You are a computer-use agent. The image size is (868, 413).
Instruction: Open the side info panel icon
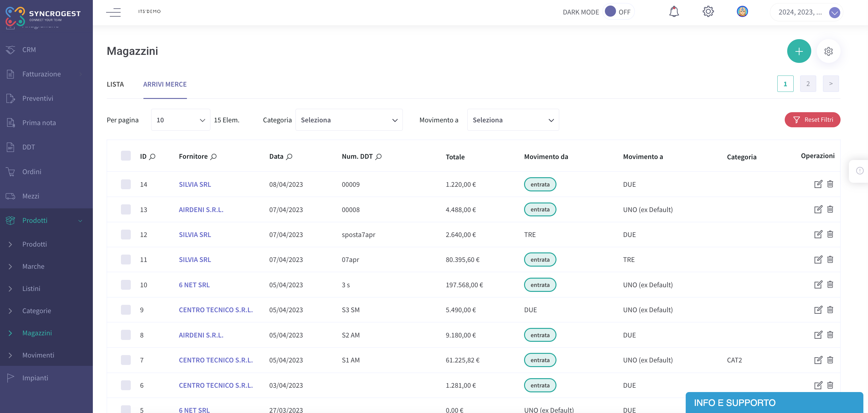tap(860, 171)
